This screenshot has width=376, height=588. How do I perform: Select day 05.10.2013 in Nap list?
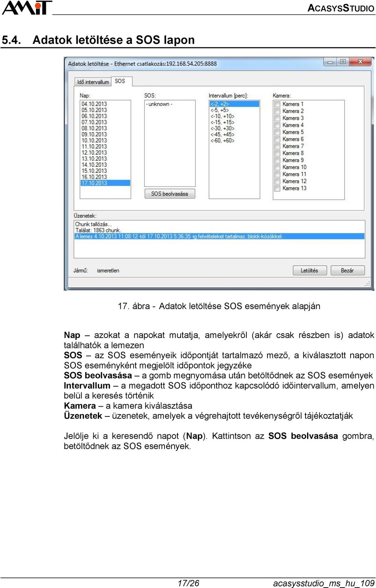105,110
